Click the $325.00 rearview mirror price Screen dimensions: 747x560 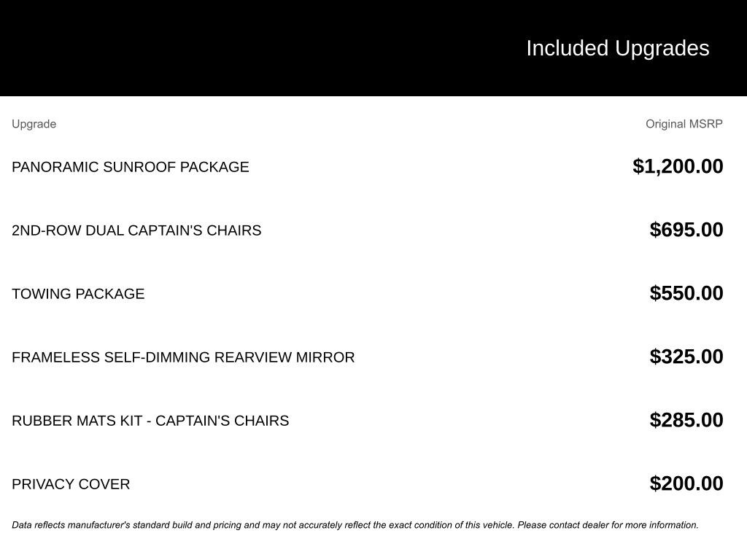coord(686,357)
